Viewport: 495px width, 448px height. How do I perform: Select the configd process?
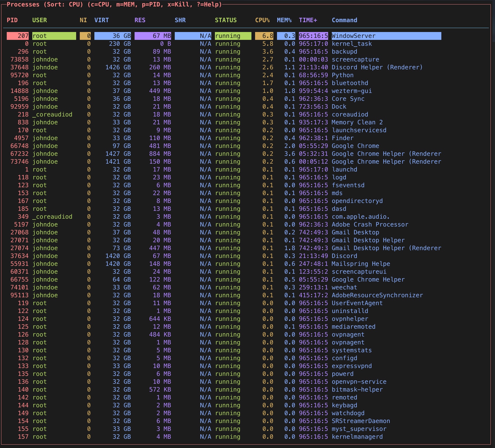[x=224, y=358]
